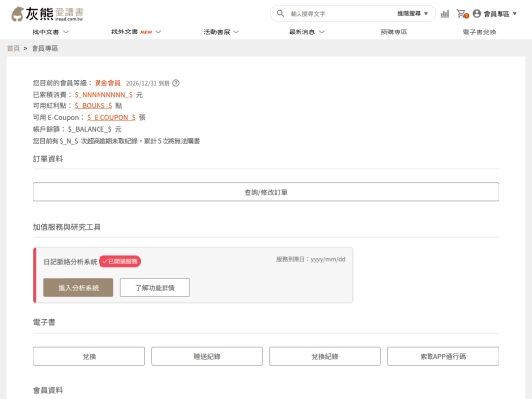Click the 查詢/修改訂單 button

(x=266, y=192)
